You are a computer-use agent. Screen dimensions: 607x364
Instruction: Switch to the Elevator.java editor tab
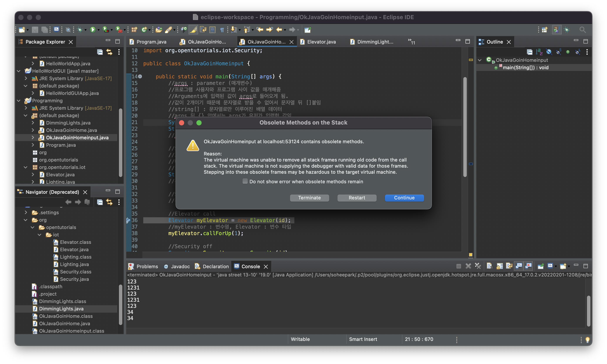pos(321,42)
